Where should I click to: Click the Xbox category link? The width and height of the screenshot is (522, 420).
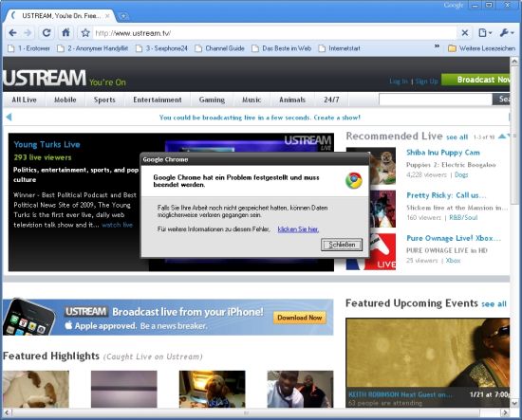click(x=453, y=261)
